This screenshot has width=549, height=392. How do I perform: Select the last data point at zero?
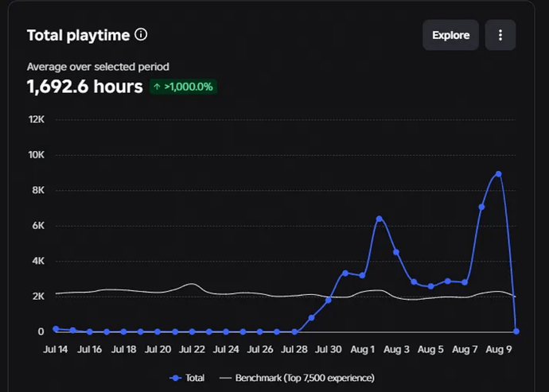click(516, 331)
